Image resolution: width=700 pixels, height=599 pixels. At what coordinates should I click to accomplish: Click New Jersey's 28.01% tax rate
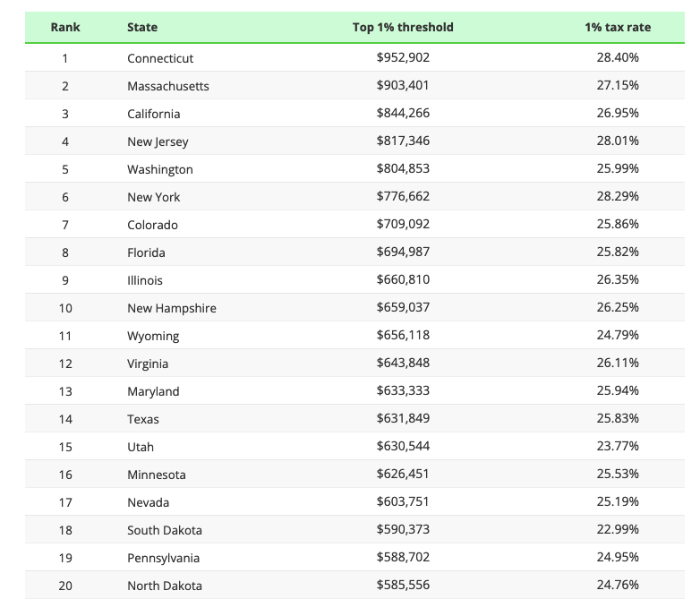[x=618, y=141]
